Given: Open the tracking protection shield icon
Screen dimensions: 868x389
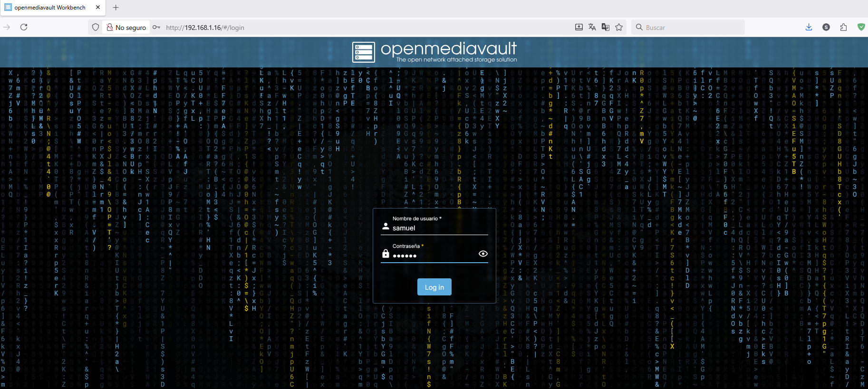Looking at the screenshot, I should pyautogui.click(x=96, y=27).
